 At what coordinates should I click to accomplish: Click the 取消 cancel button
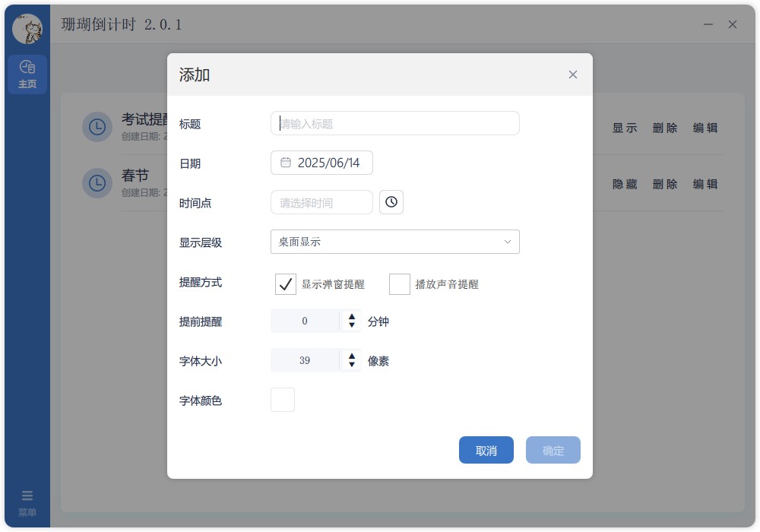[486, 450]
